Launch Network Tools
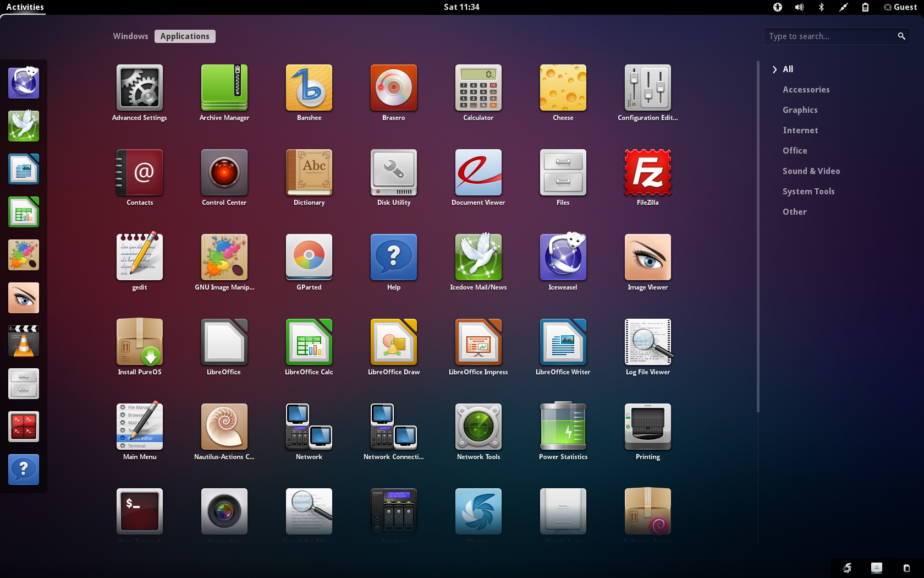This screenshot has width=924, height=578. (x=478, y=427)
